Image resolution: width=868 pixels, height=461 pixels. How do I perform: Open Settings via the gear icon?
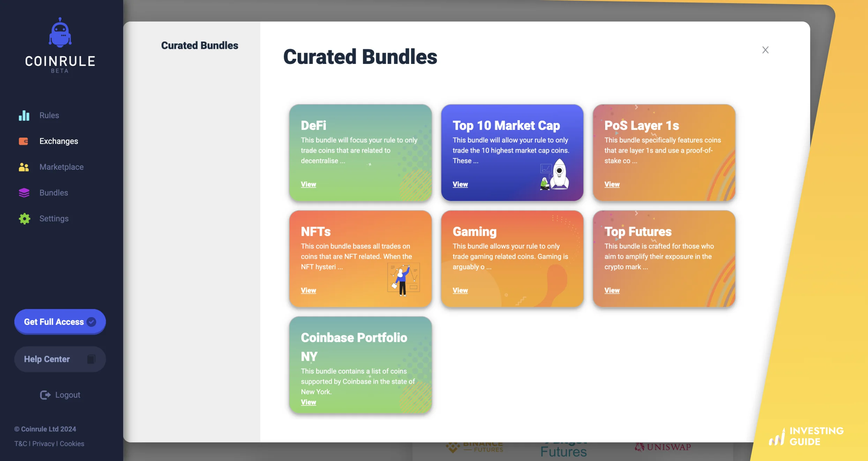[x=24, y=219]
